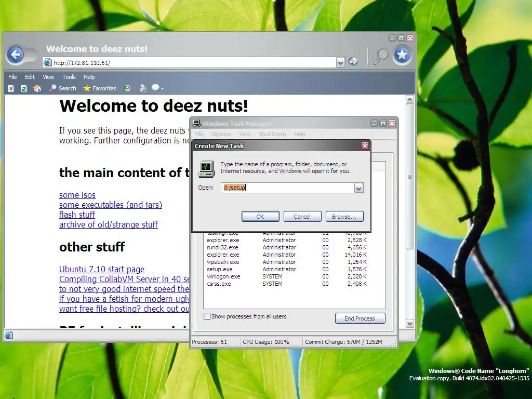Viewport: 532px width, 399px height.
Task: Follow 'if you have a fetish' link
Action: [x=124, y=299]
